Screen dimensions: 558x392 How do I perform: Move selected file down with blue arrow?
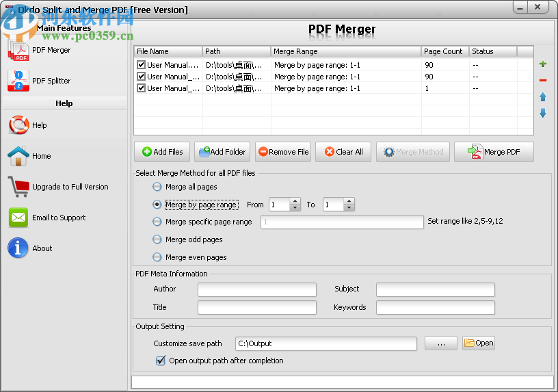point(543,113)
